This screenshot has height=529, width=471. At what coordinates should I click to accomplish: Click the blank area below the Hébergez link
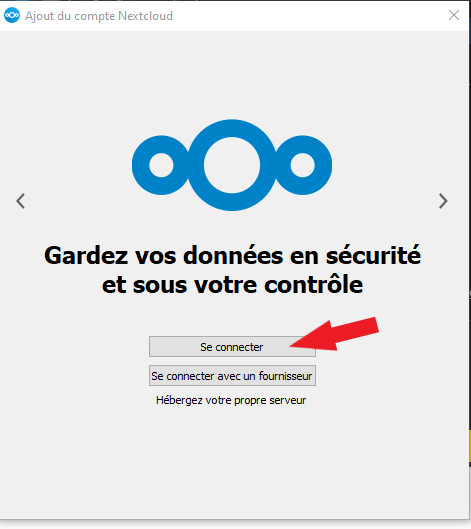(232, 462)
